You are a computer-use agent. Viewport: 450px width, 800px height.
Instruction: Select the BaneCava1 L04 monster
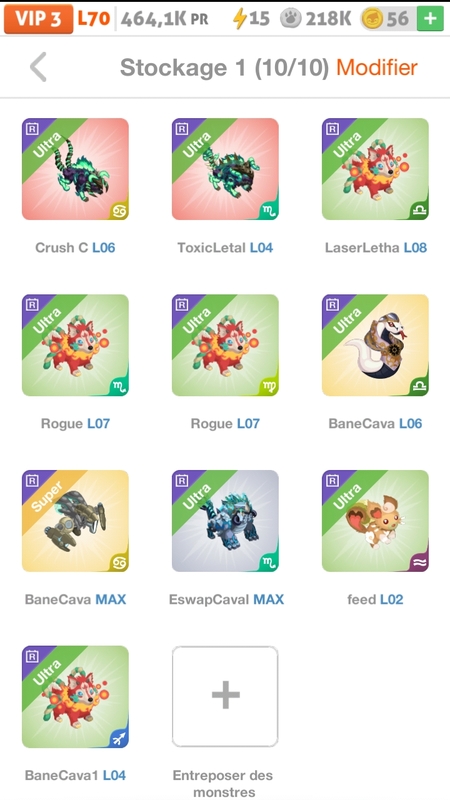75,697
